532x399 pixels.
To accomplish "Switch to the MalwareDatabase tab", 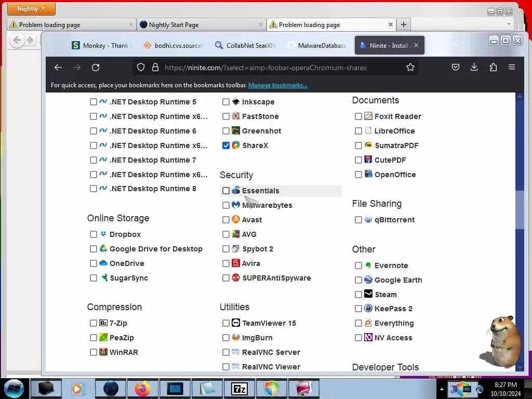I will pos(317,46).
